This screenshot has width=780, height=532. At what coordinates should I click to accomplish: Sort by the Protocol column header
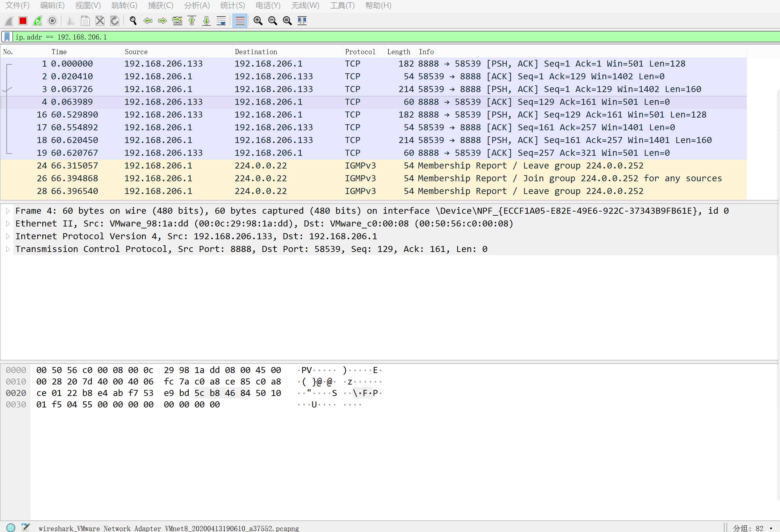pos(364,52)
